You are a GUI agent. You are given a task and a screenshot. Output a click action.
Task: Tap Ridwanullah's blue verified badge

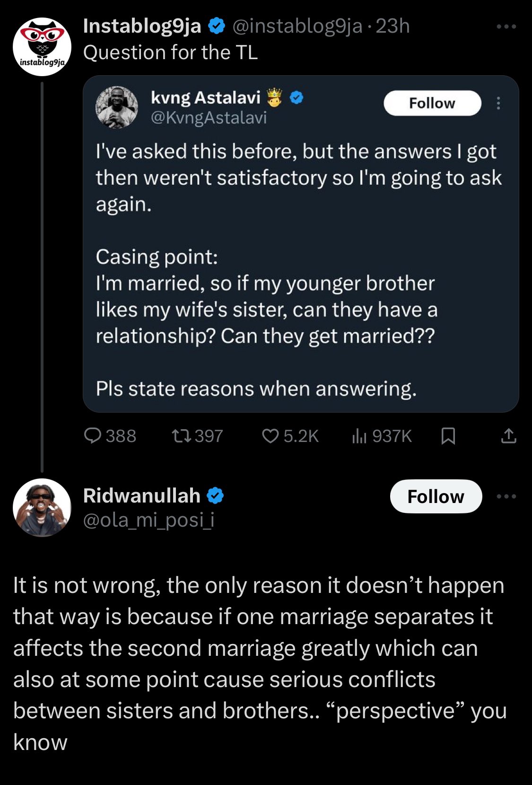tap(215, 496)
